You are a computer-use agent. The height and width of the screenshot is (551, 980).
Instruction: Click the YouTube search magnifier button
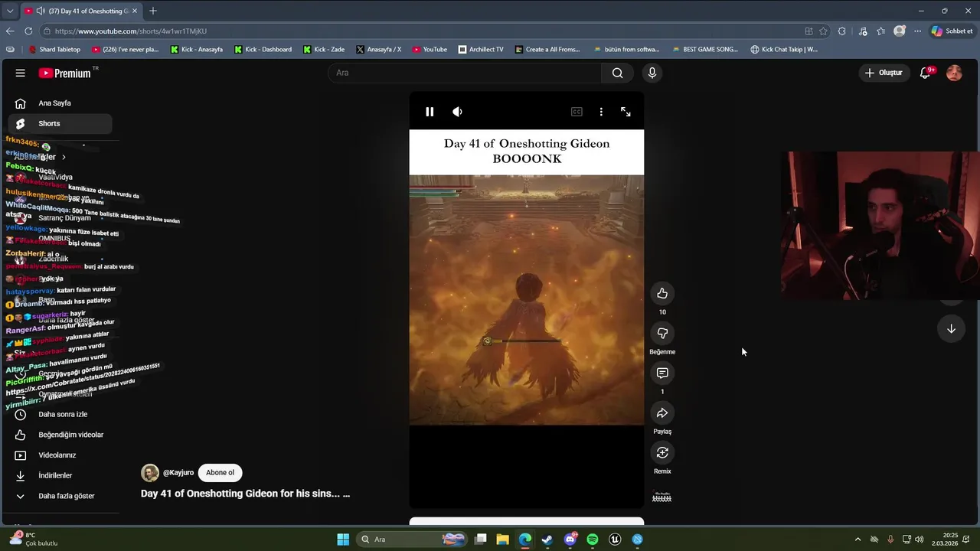(x=617, y=73)
